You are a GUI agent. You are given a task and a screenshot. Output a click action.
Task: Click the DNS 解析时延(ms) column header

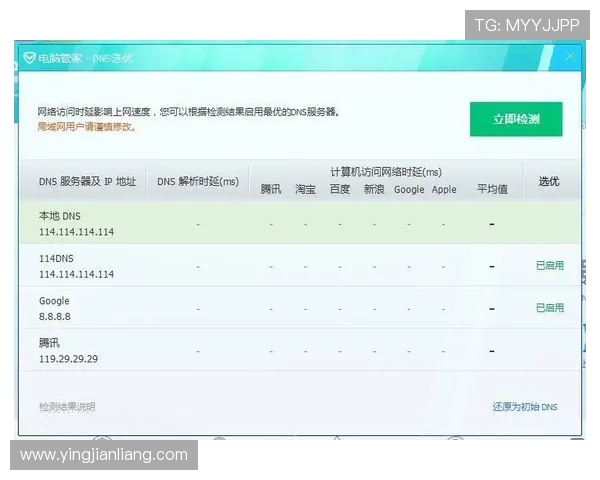coord(198,181)
